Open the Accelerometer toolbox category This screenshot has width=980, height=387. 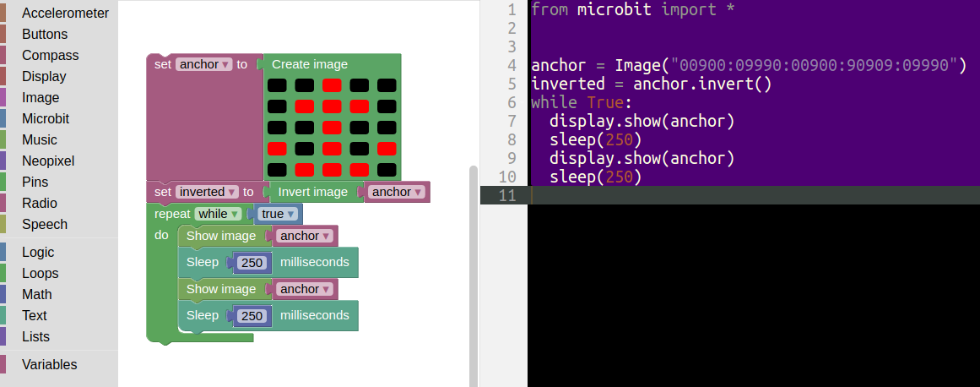pos(65,14)
